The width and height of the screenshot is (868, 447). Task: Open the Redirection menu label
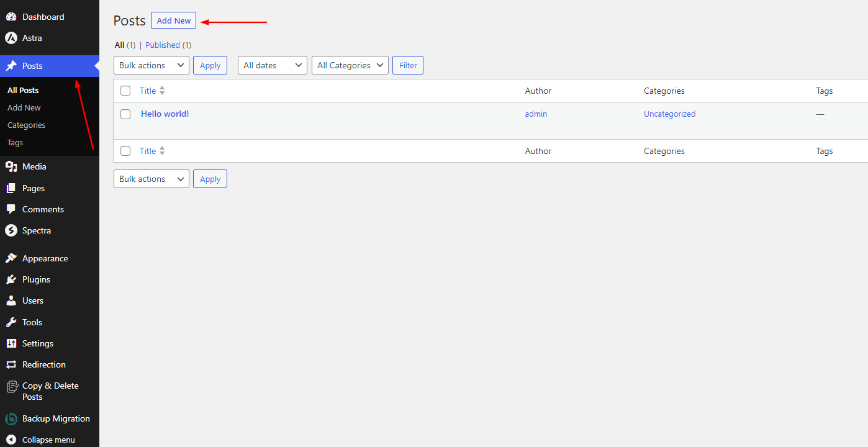point(44,364)
